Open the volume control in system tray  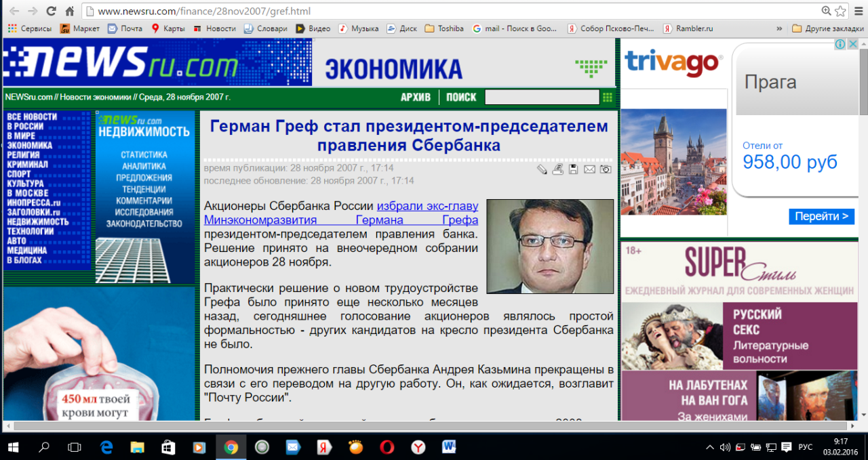(724, 447)
